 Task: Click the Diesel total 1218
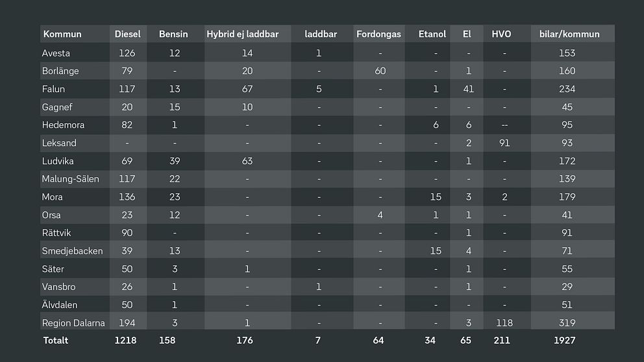coord(125,340)
